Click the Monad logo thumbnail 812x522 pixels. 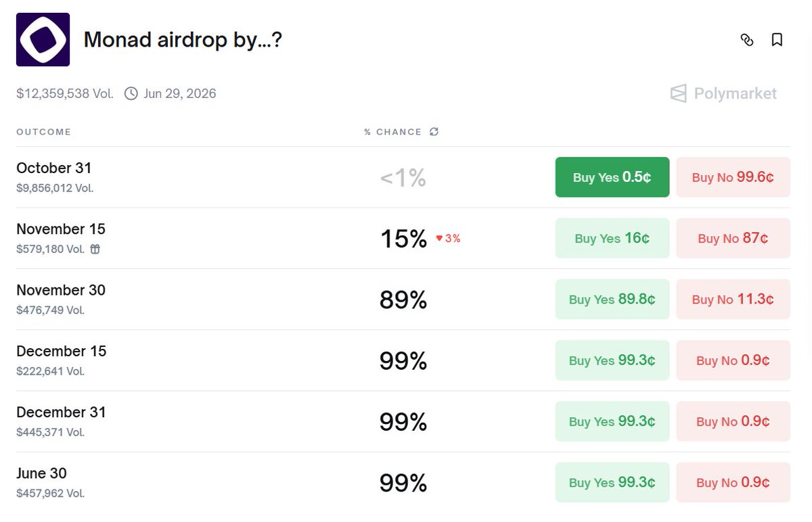tap(43, 39)
